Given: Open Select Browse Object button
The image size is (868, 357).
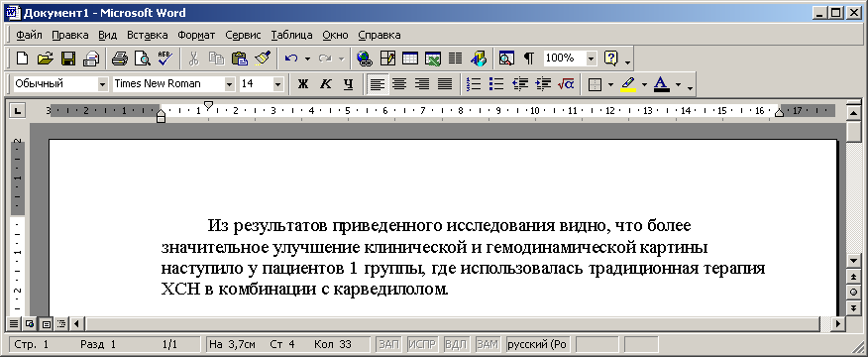Looking at the screenshot, I should tap(853, 292).
